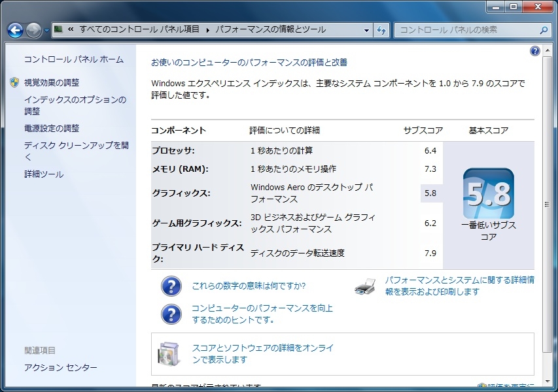The image size is (558, 392).
Task: Open 視覚効果の調整 in sidebar
Action: pyautogui.click(x=51, y=83)
